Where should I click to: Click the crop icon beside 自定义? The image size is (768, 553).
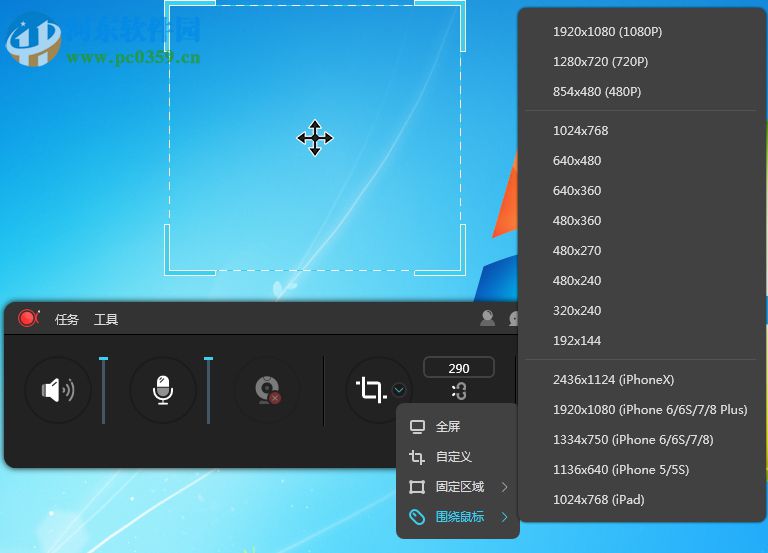[x=417, y=457]
